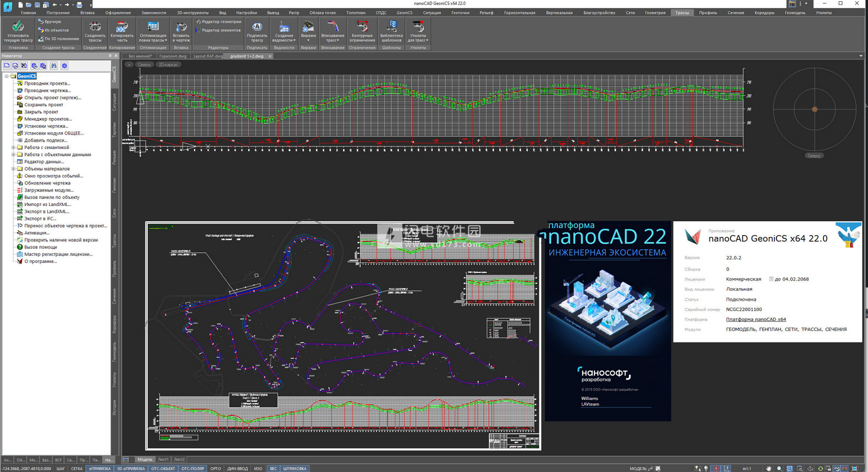Screen dimensions: 868x472
Task: Click the coordinates readout in status bar
Action: [x=27, y=468]
